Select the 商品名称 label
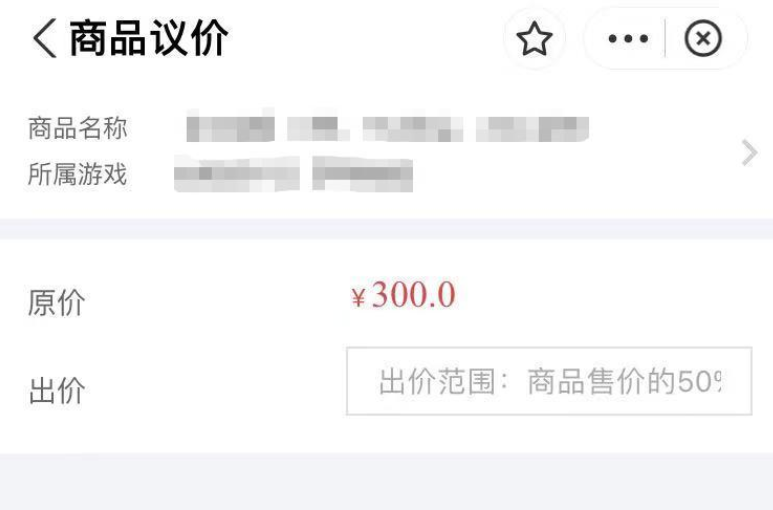 point(77,128)
